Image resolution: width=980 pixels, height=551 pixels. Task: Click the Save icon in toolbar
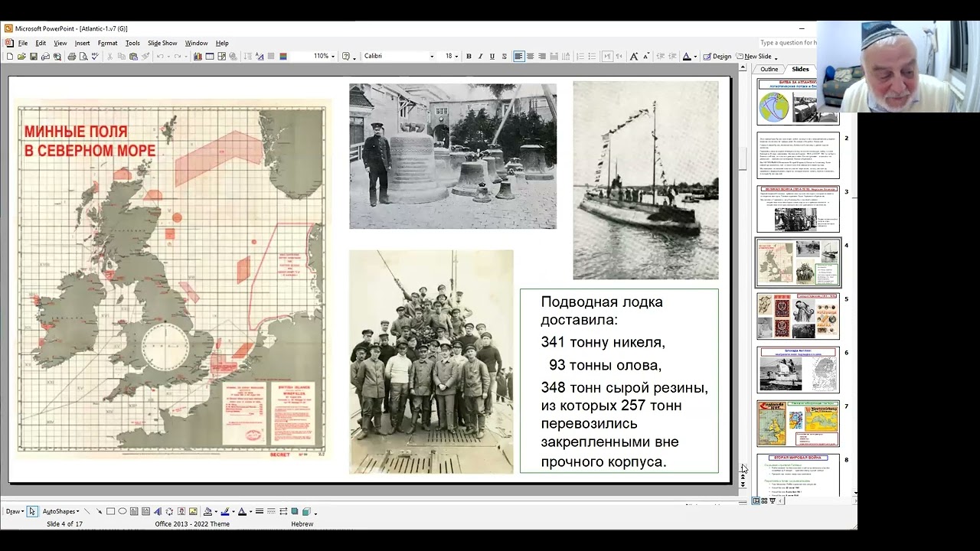point(34,56)
